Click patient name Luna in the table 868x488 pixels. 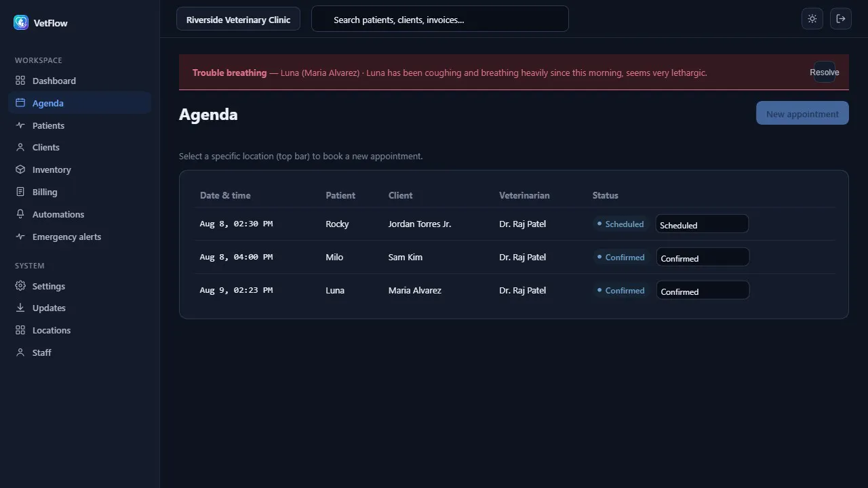click(x=335, y=290)
